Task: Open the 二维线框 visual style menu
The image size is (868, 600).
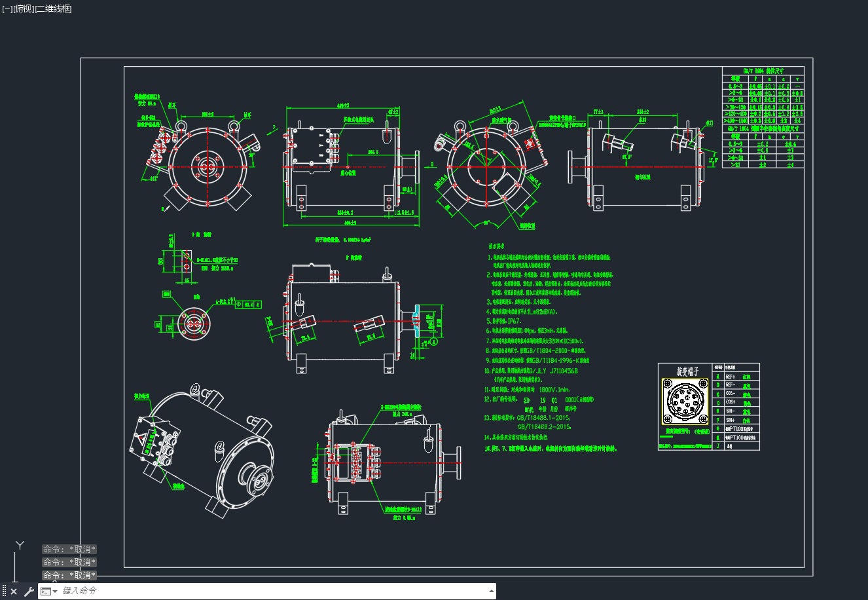Action: (x=53, y=9)
